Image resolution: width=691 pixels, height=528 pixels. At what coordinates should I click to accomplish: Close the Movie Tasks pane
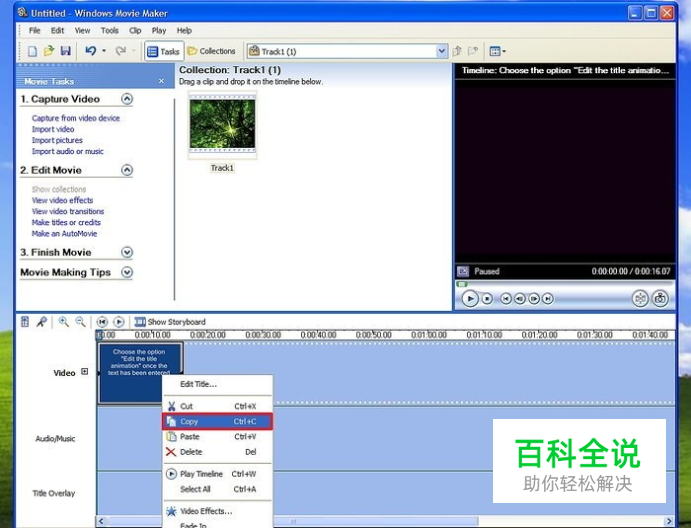tap(161, 81)
